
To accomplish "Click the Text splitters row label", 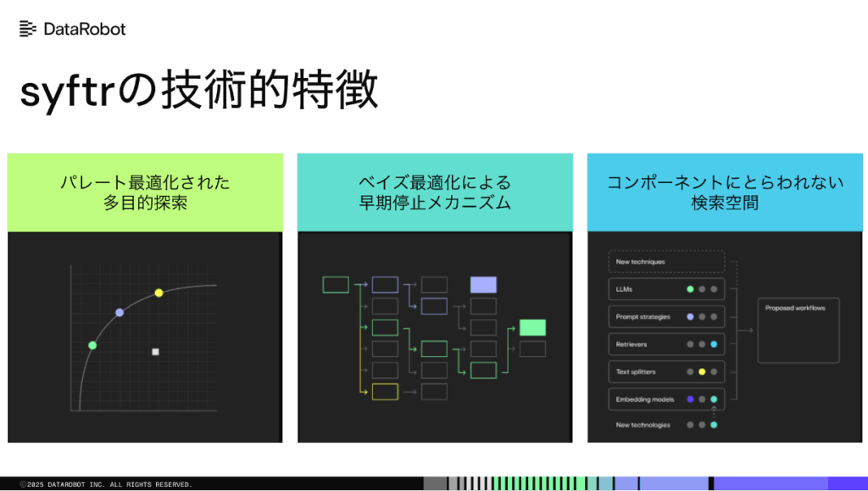I will (636, 372).
